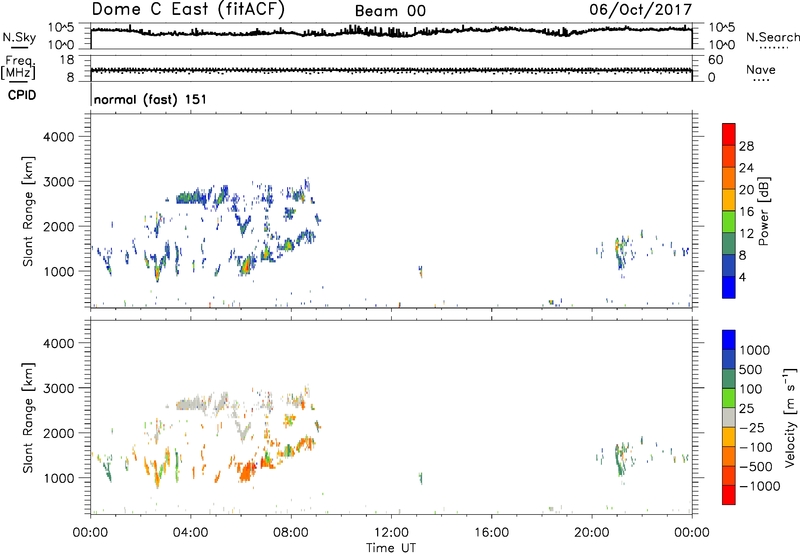Click the 'Velocity [m s-1]' colorbar title
Screen dimensions: 800x554
click(790, 417)
